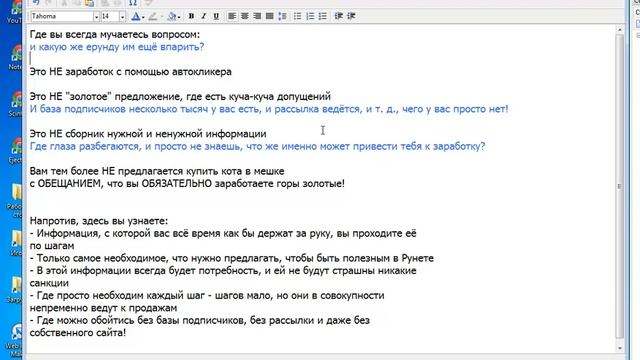The image size is (640, 360).
Task: Toggle italic formatting
Action: [204, 16]
